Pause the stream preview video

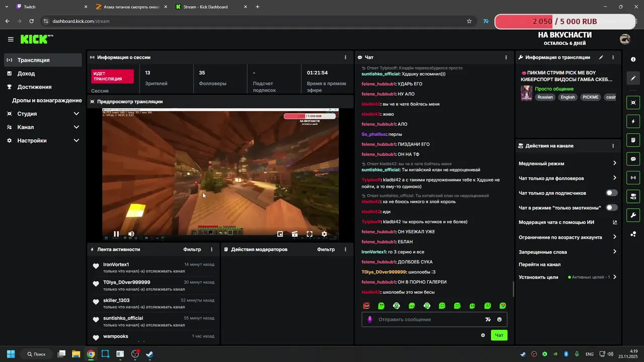(x=116, y=234)
